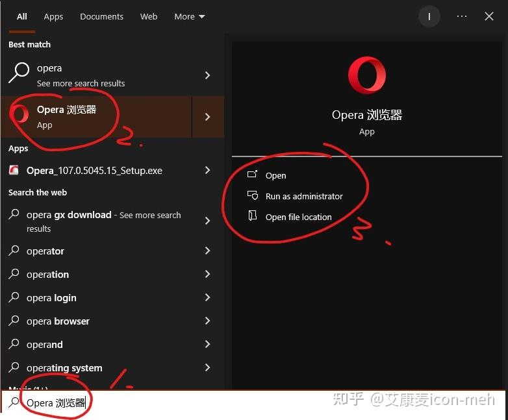Viewport: 508px width, 420px height.
Task: Select the 'operand' web suggestion
Action: tap(112, 344)
